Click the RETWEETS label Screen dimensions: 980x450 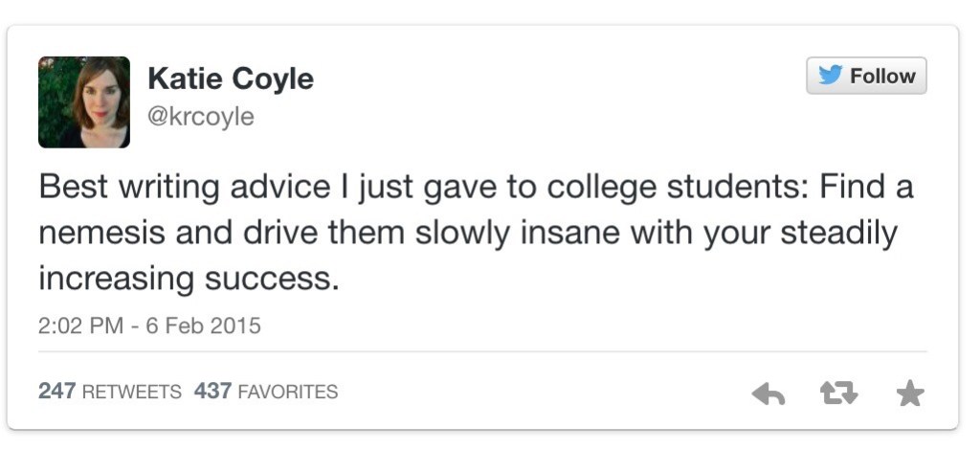click(x=131, y=392)
